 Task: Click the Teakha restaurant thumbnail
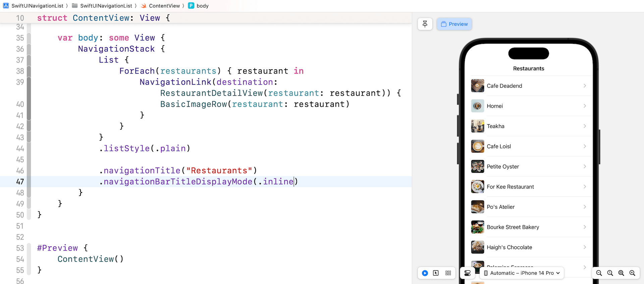[x=477, y=126]
